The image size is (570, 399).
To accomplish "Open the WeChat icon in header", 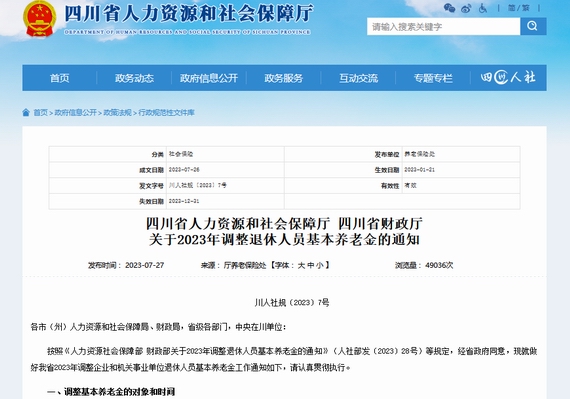I will tap(450, 8).
